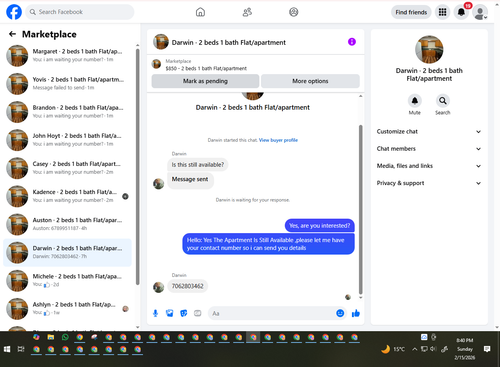Viewport: 500px width, 367px height.
Task: Click the 'Yes, are you interested?' message
Action: point(319,226)
